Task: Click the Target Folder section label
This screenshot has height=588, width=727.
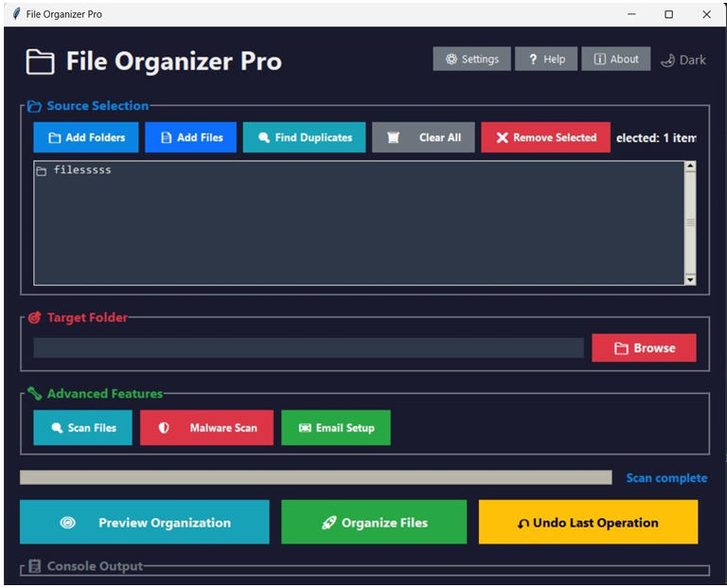Action: (87, 317)
